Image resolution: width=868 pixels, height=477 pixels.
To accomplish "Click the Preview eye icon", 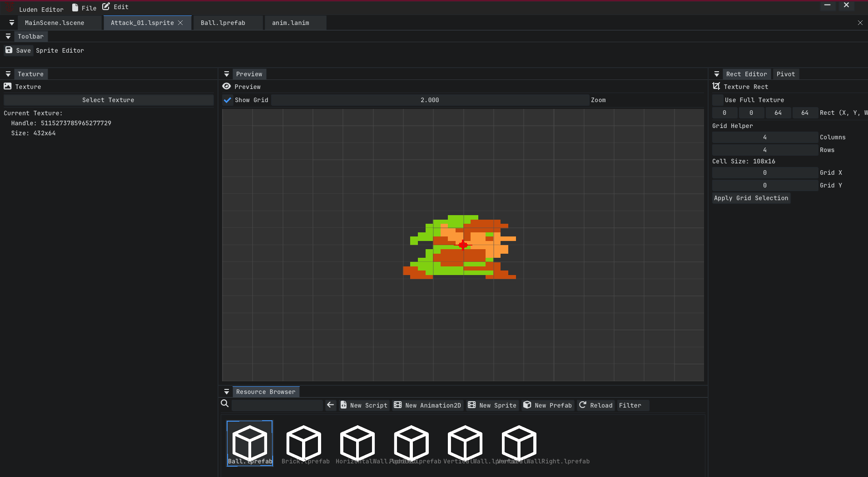I will coord(227,86).
